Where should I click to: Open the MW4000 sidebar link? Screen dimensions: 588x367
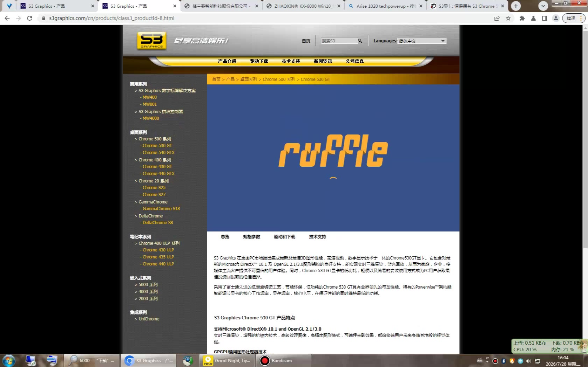point(151,118)
